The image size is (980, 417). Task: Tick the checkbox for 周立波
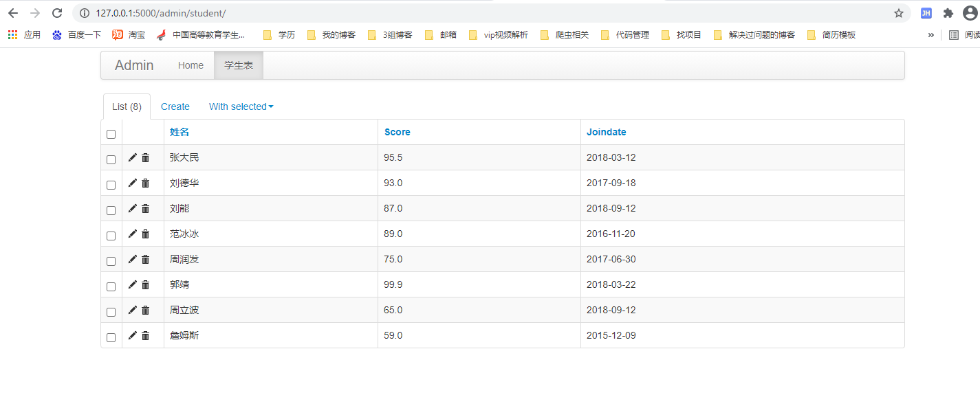[x=111, y=312]
